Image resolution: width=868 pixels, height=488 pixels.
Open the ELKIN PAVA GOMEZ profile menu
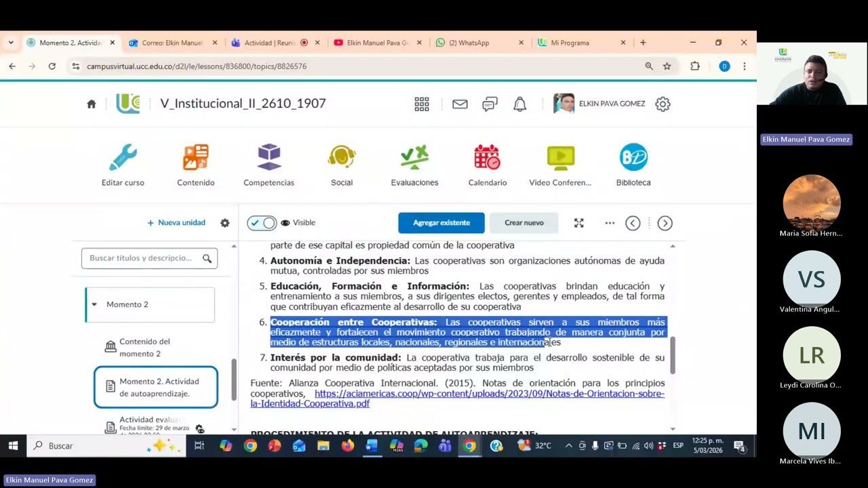(x=599, y=104)
